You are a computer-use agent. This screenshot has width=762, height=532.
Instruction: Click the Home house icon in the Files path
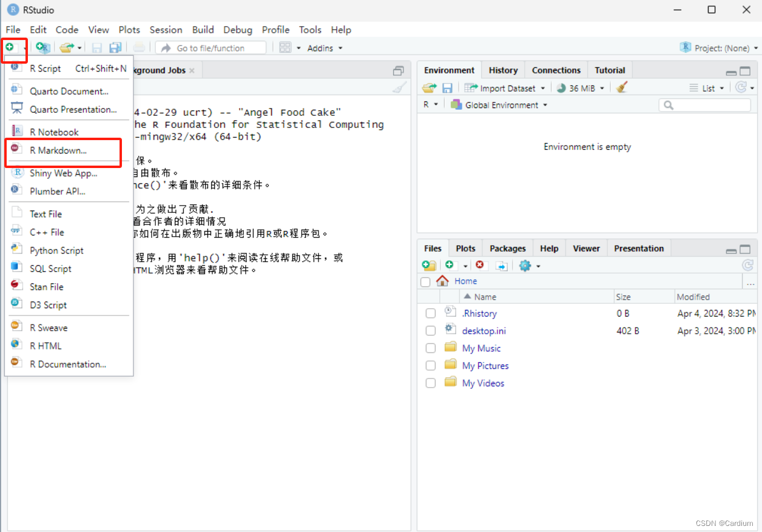(x=442, y=281)
